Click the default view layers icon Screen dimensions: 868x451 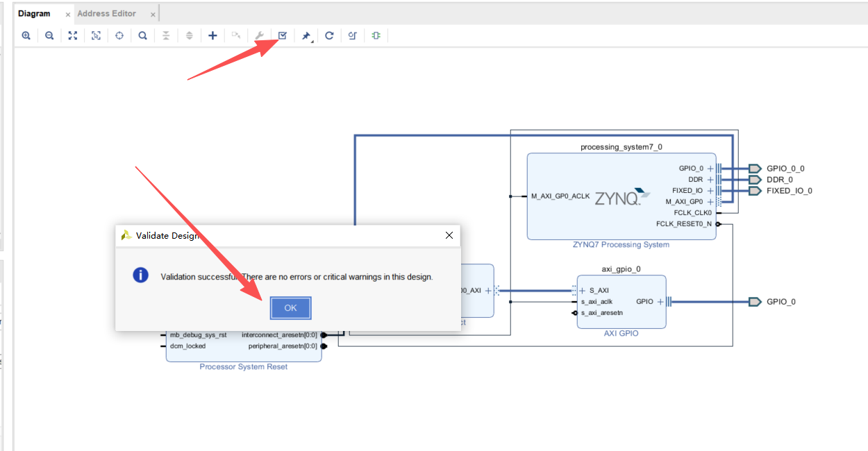(353, 35)
